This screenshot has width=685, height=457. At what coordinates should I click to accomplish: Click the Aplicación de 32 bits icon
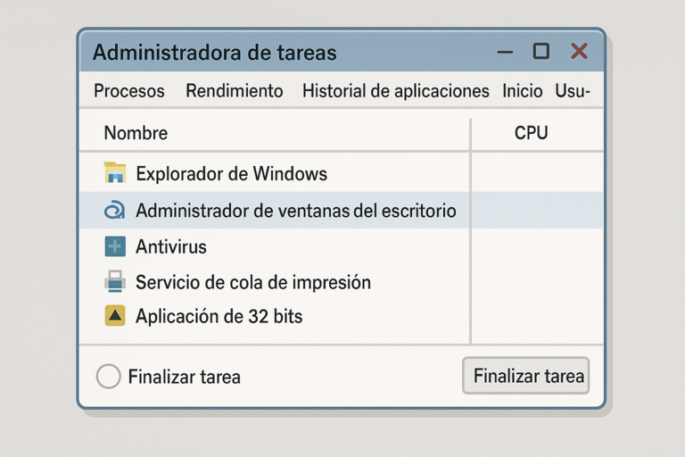[116, 317]
